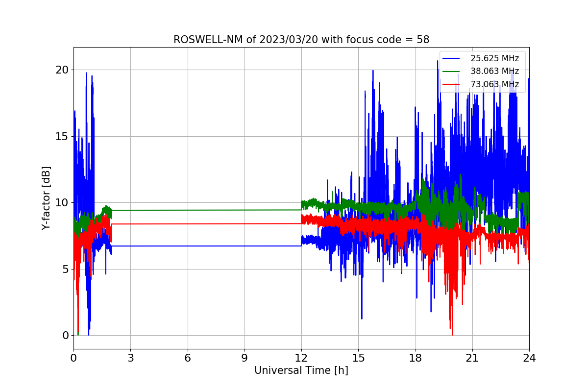Select the 25.625 MHz legend label
The height and width of the screenshot is (392, 588).
(495, 59)
